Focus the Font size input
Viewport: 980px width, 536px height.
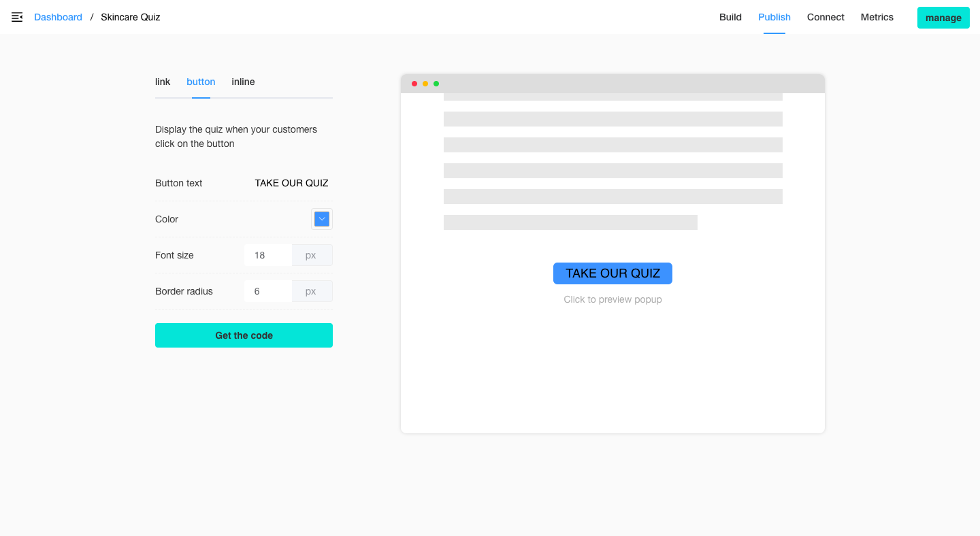coord(268,255)
